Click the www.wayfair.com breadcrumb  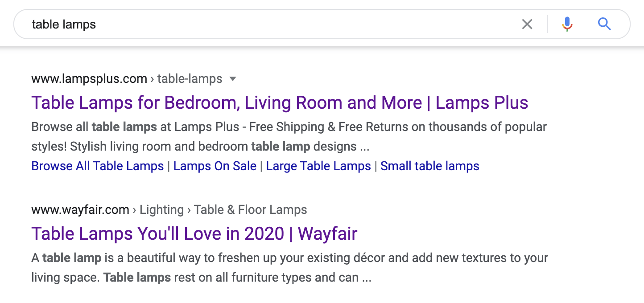80,209
